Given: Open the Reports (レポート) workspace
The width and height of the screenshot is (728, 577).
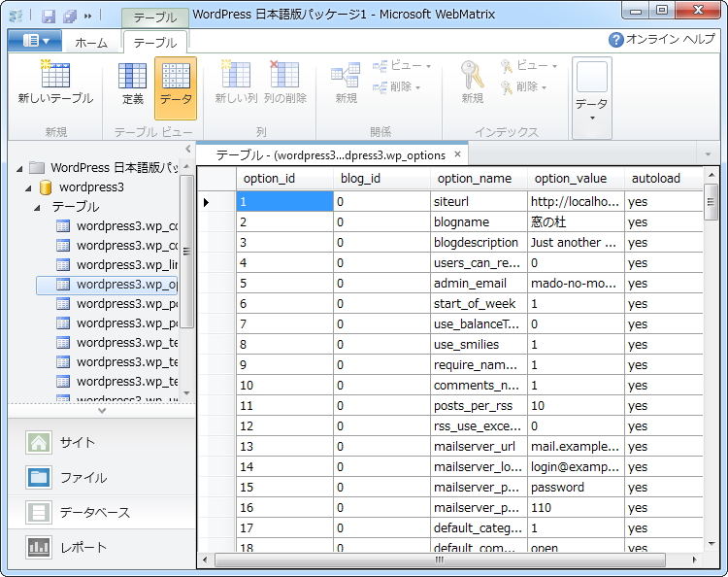Looking at the screenshot, I should (x=102, y=547).
